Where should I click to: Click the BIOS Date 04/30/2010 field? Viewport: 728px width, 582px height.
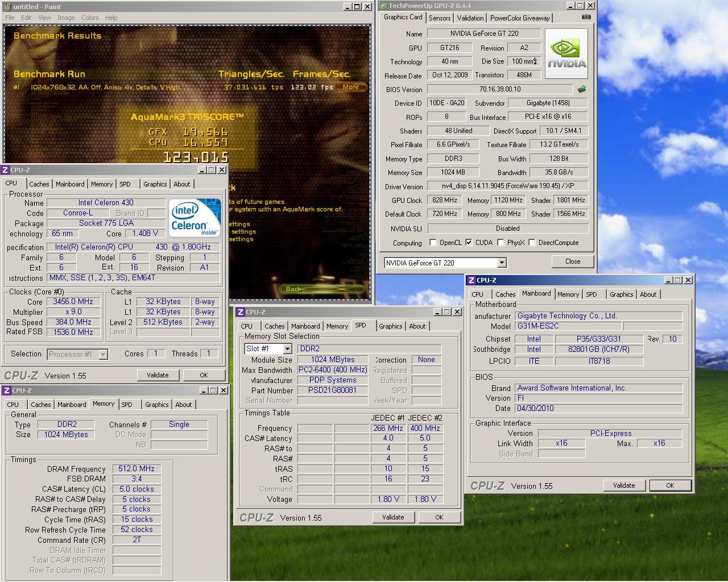[x=598, y=409]
